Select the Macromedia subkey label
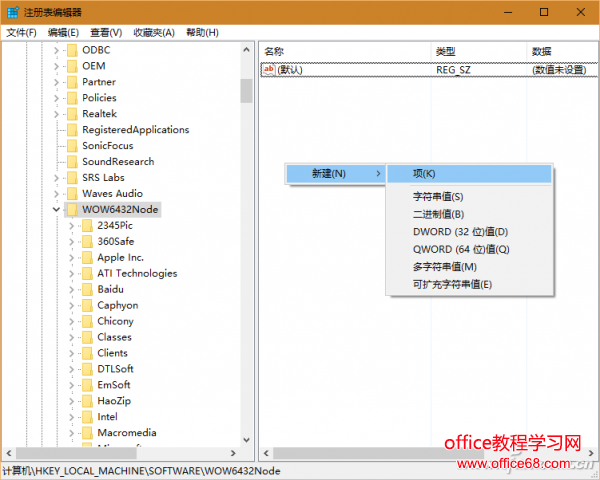Screen dimensions: 600x480 [127, 433]
